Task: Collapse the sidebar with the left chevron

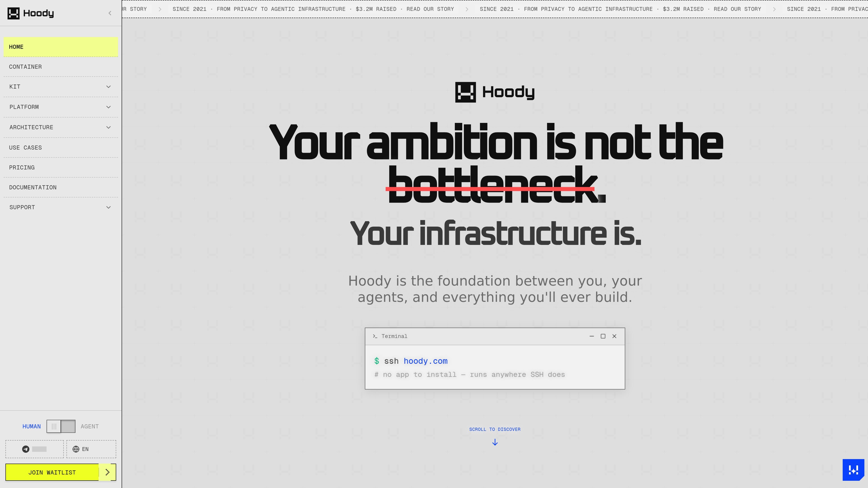Action: (110, 13)
